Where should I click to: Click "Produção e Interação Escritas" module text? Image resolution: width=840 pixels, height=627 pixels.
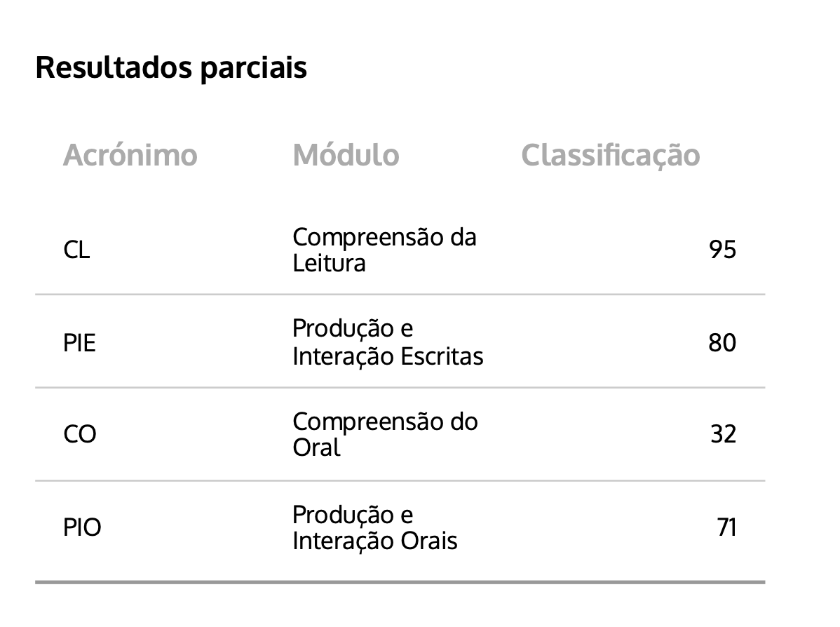[x=388, y=342]
